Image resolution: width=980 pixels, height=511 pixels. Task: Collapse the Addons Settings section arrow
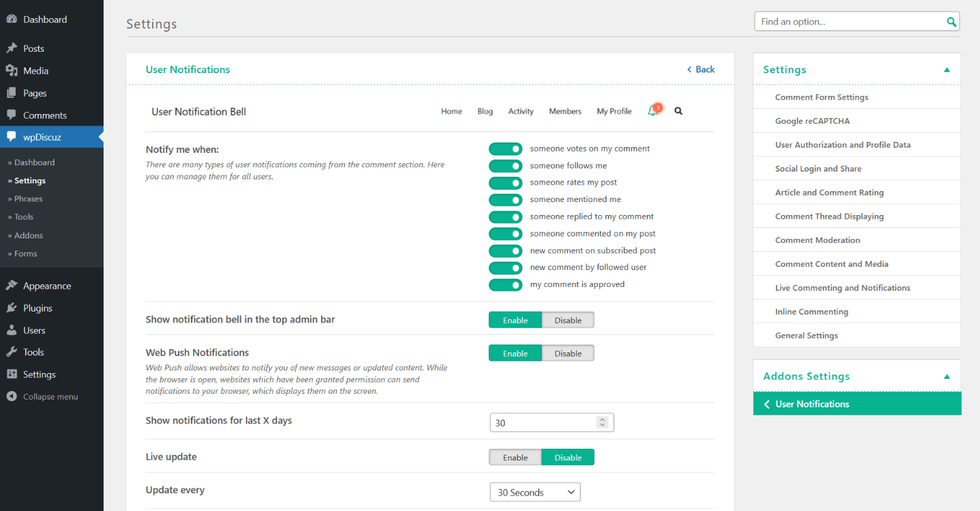coord(946,376)
